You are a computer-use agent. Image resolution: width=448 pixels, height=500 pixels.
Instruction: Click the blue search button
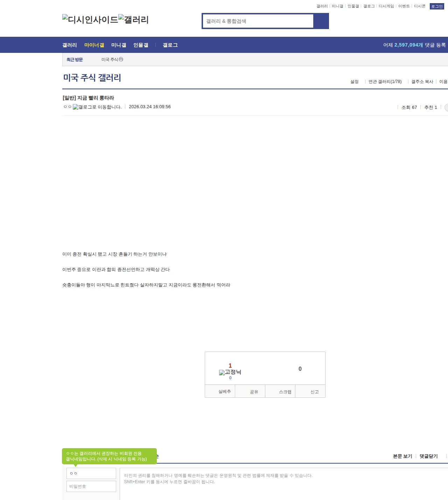pyautogui.click(x=321, y=21)
